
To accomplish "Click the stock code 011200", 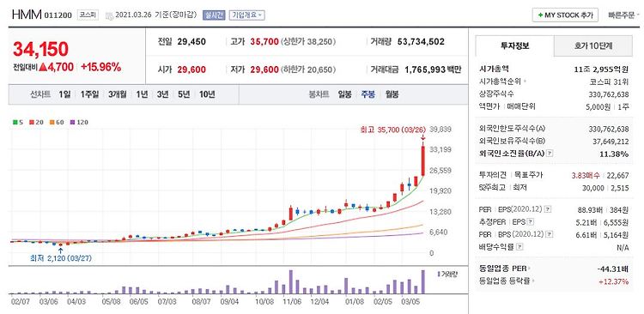I will pos(58,15).
